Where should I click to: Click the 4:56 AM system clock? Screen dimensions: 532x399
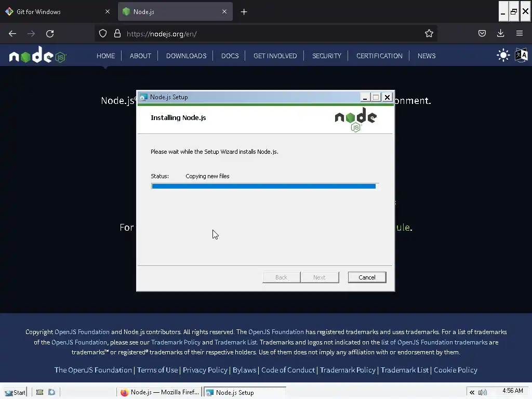click(512, 391)
